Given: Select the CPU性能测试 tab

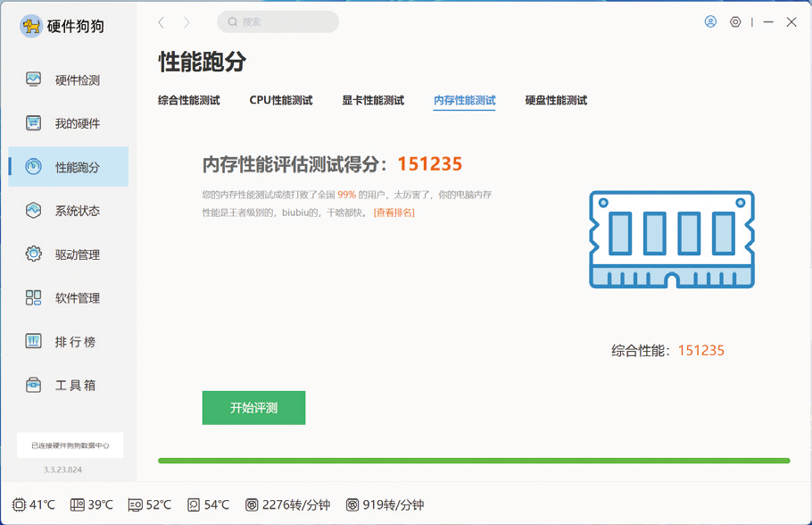Looking at the screenshot, I should (x=279, y=100).
